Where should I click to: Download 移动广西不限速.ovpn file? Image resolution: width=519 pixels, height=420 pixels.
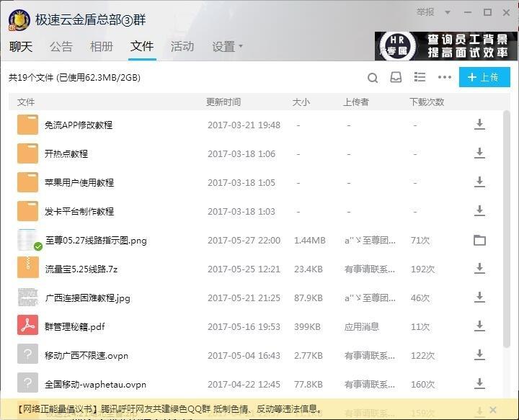[x=479, y=355]
